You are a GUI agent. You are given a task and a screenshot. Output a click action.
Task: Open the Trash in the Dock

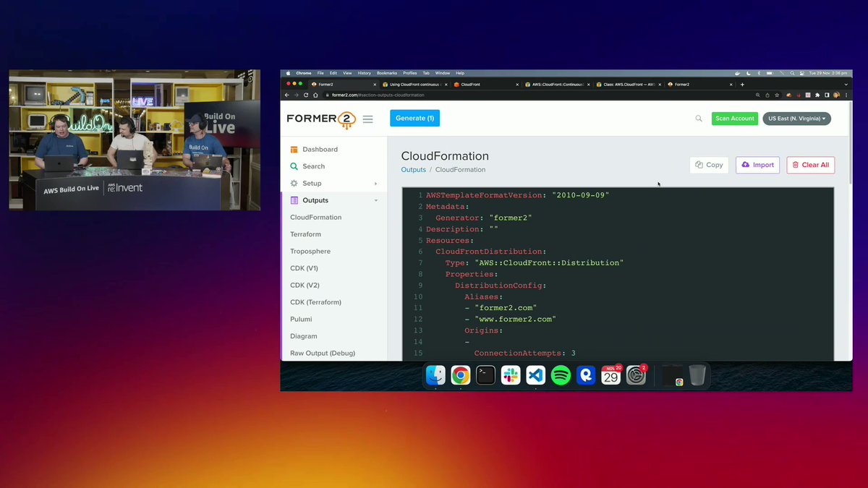click(x=697, y=375)
